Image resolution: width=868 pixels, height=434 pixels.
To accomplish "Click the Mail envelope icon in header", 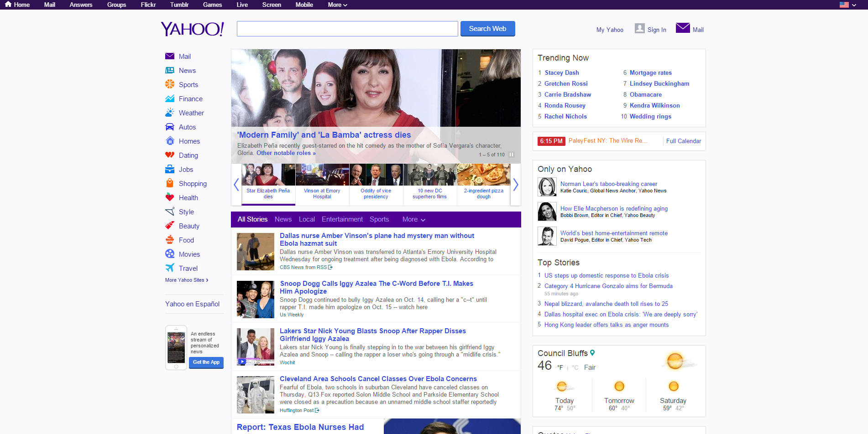I will click(x=683, y=28).
